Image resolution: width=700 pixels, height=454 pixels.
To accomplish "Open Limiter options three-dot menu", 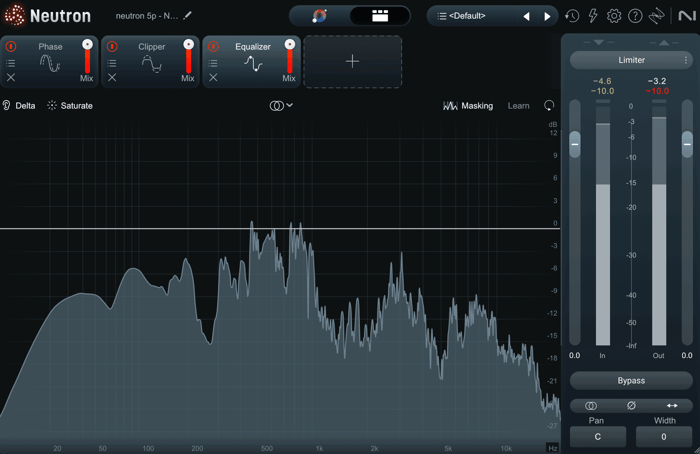I will tap(686, 60).
